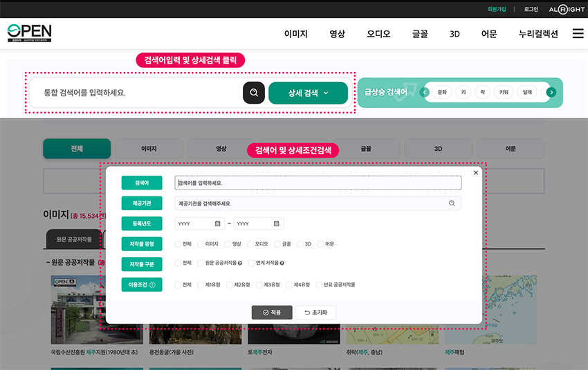Open the 어문 top navigation menu
Image resolution: width=588 pixels, height=370 pixels.
(x=489, y=34)
